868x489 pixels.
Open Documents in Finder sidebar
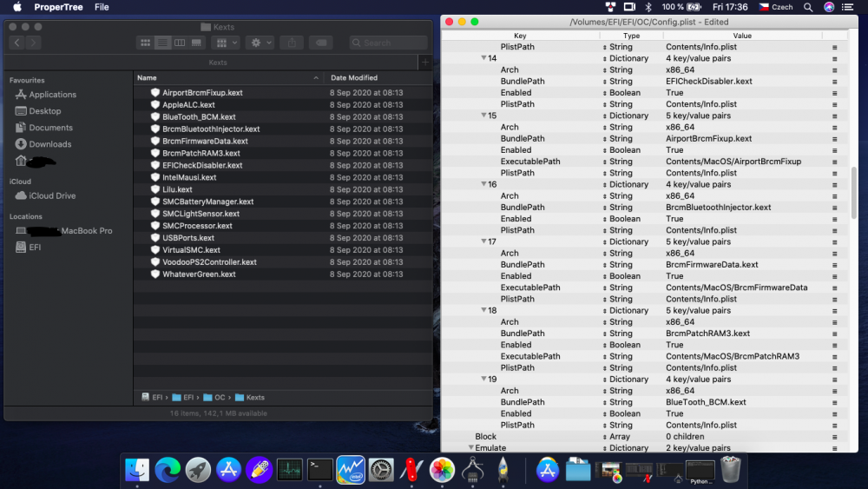[x=50, y=128]
